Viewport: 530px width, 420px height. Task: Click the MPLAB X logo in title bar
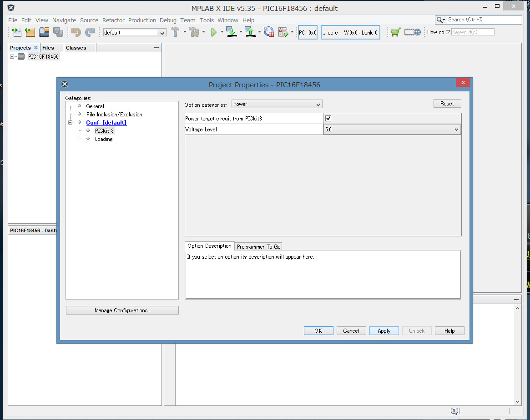pos(11,8)
